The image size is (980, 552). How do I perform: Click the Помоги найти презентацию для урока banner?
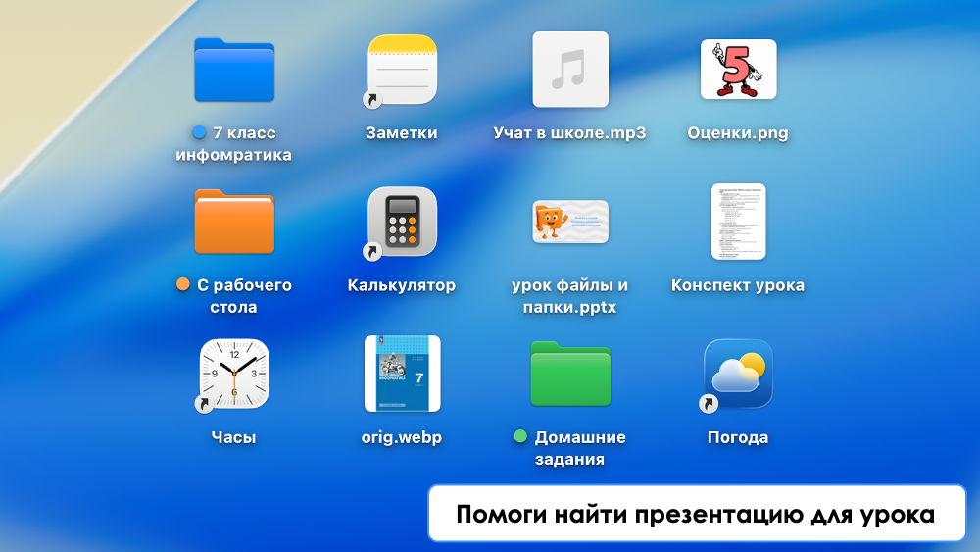[696, 514]
